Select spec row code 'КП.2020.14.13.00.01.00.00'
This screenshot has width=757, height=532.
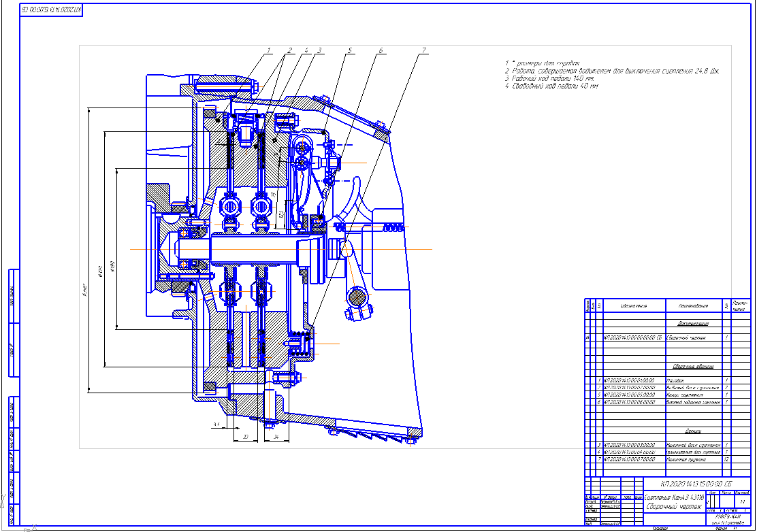pyautogui.click(x=629, y=380)
